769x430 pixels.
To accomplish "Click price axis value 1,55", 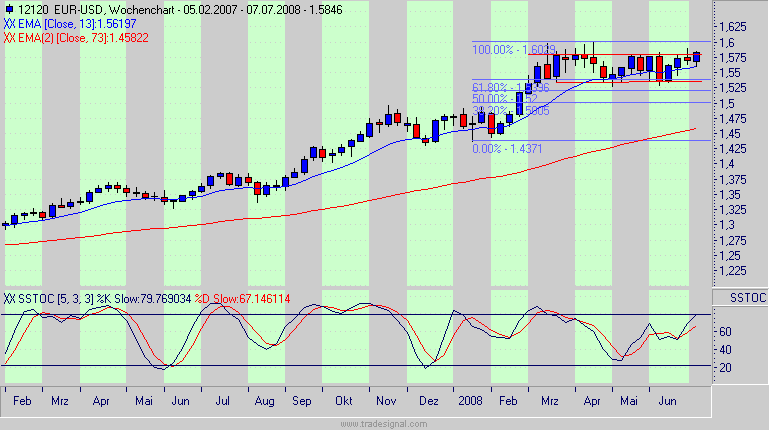I will [x=730, y=73].
